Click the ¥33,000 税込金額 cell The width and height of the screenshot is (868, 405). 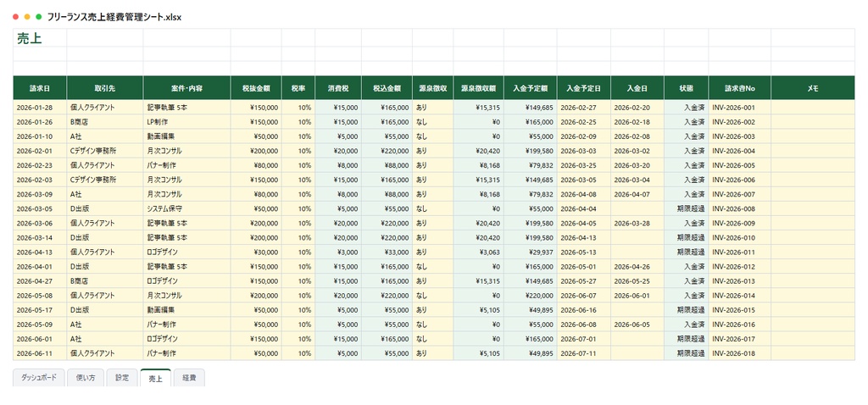pyautogui.click(x=387, y=252)
